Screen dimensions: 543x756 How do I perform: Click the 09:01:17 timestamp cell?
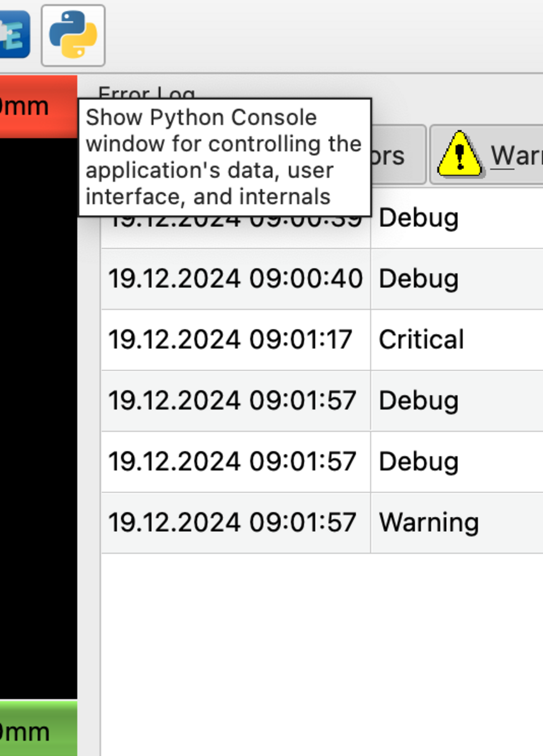(230, 339)
